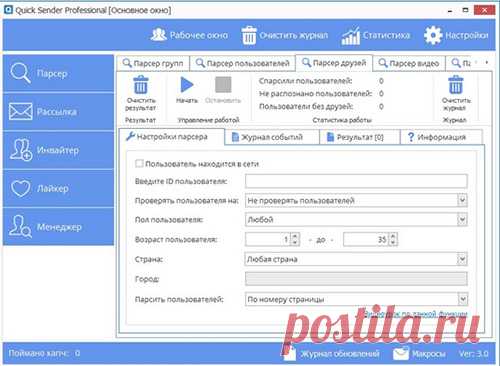The height and width of the screenshot is (366, 500).
Task: Switch to Парсер пользователей tab
Action: (x=243, y=63)
